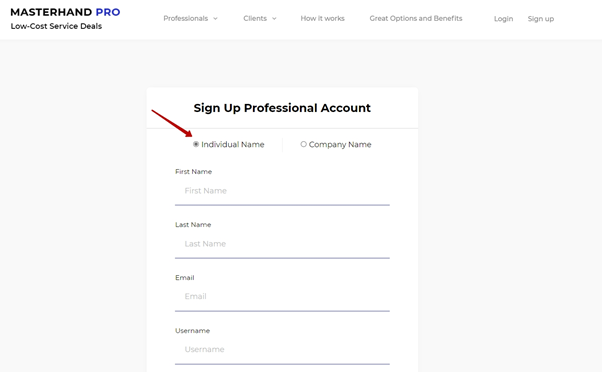Image resolution: width=602 pixels, height=372 pixels.
Task: Open the How it works page
Action: 322,18
